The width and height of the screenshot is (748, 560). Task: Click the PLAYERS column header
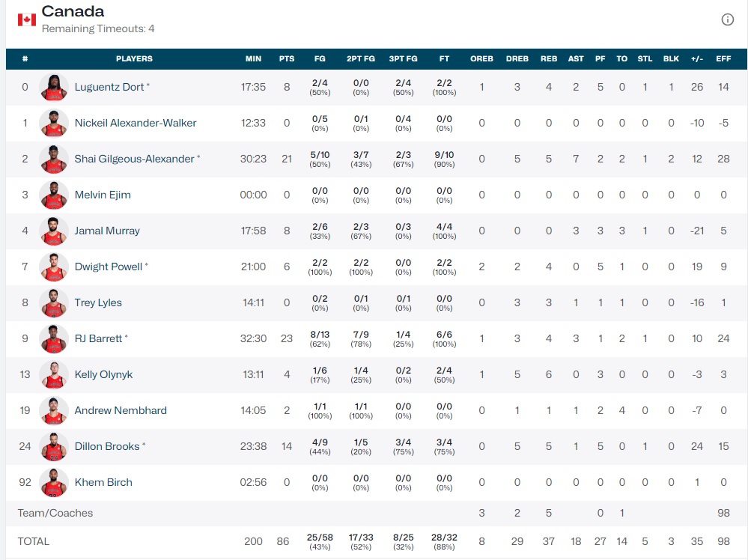click(x=134, y=58)
